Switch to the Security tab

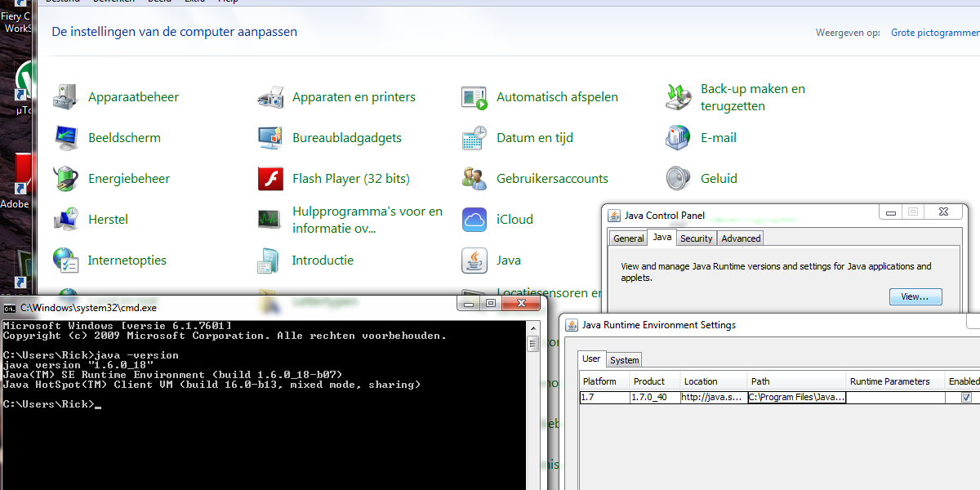tap(697, 238)
